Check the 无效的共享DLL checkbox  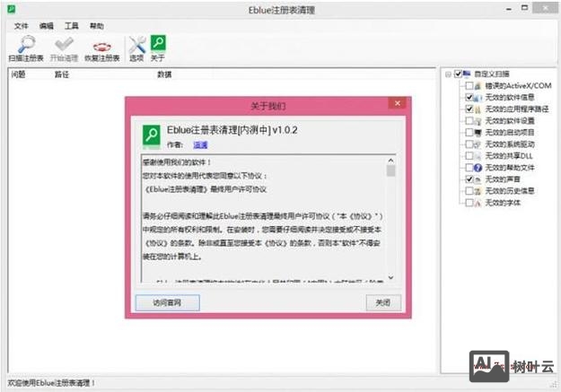coord(469,155)
